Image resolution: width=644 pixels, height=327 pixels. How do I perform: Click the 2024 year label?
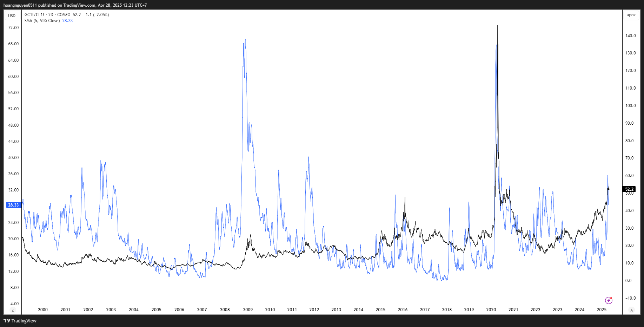579,310
